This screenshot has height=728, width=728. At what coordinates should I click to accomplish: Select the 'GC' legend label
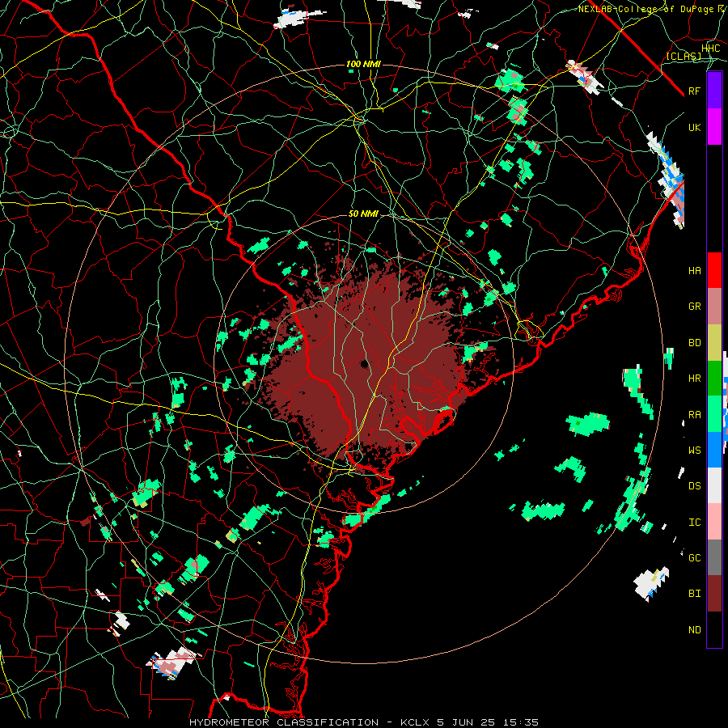(x=695, y=558)
